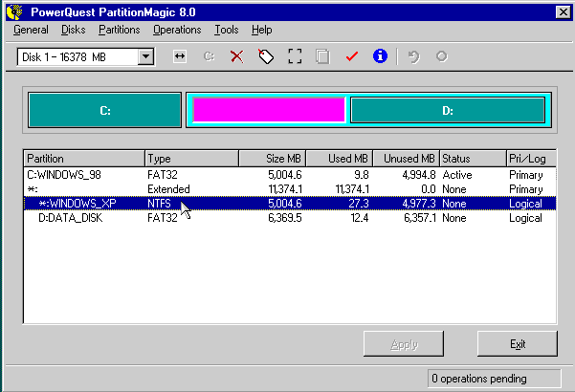Click the red checkmark Check partition icon
575x392 pixels.
point(352,56)
